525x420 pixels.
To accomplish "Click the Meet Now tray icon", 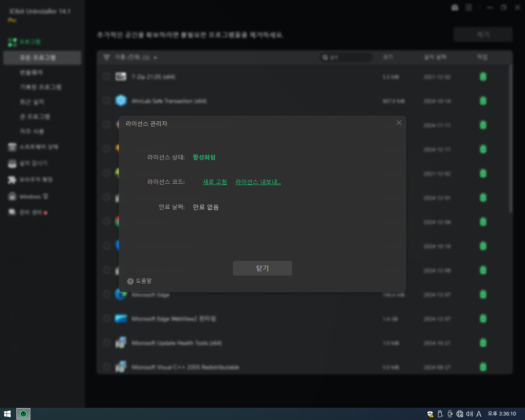I will tap(450, 414).
